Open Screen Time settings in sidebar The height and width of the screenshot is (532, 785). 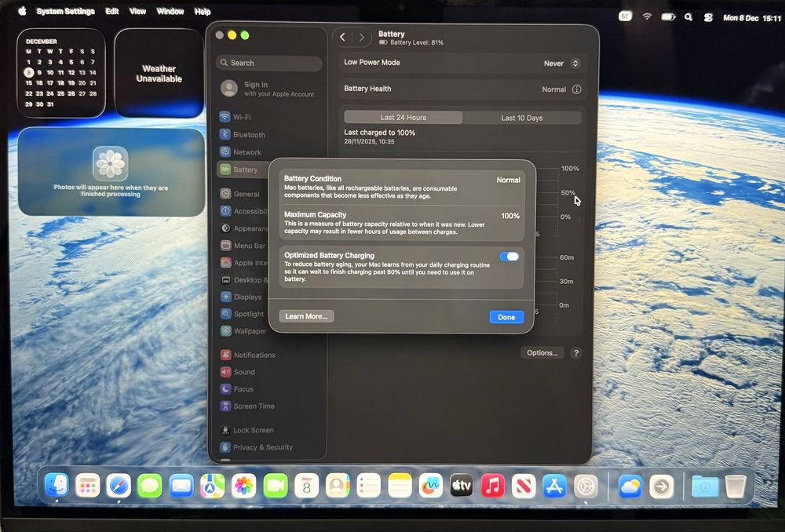[x=247, y=406]
